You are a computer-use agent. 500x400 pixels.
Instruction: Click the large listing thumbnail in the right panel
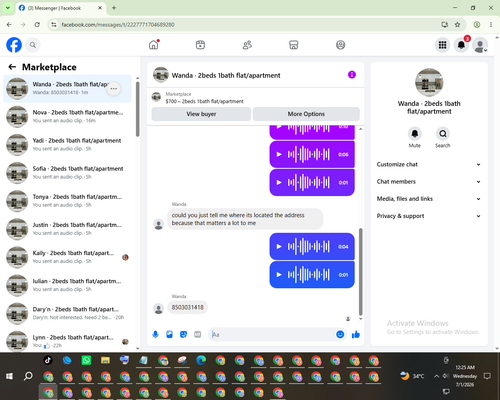click(x=429, y=82)
